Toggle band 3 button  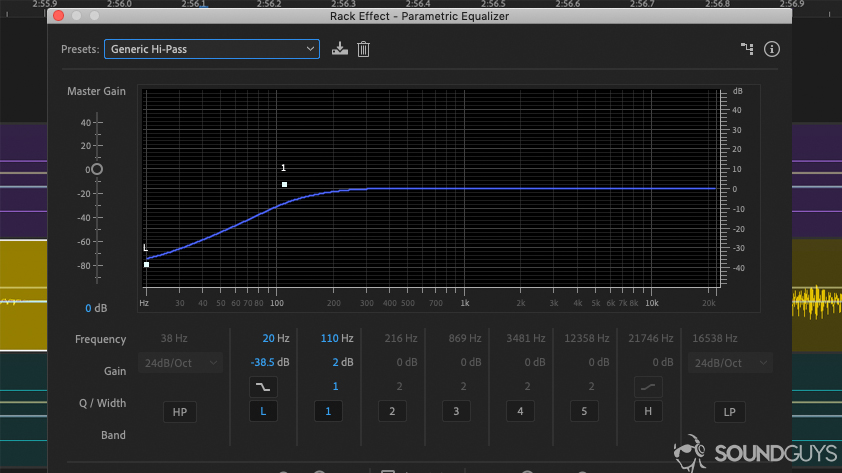click(456, 411)
